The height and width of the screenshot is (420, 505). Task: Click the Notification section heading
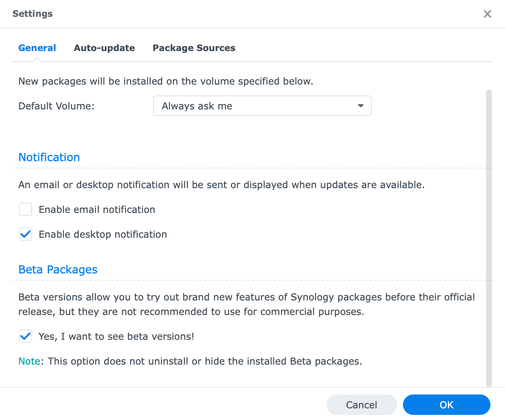point(49,157)
